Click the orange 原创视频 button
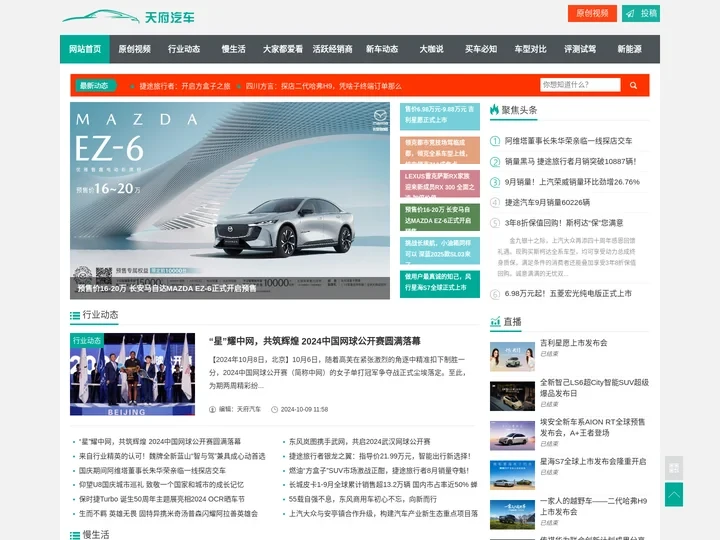The height and width of the screenshot is (540, 720). click(592, 13)
